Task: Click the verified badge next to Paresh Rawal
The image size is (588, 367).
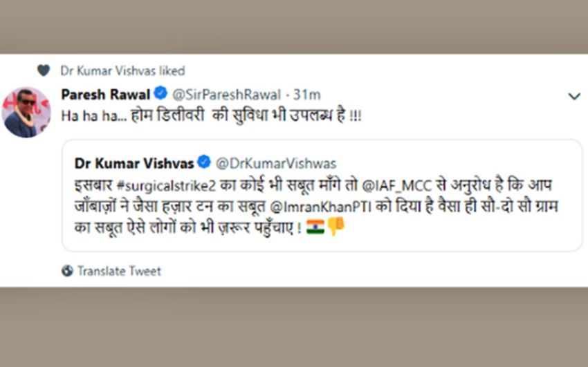Action: 158,95
